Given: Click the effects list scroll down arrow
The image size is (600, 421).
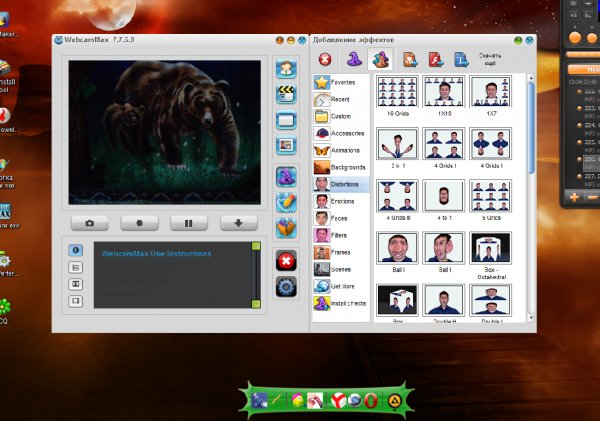Looking at the screenshot, I should tap(531, 318).
